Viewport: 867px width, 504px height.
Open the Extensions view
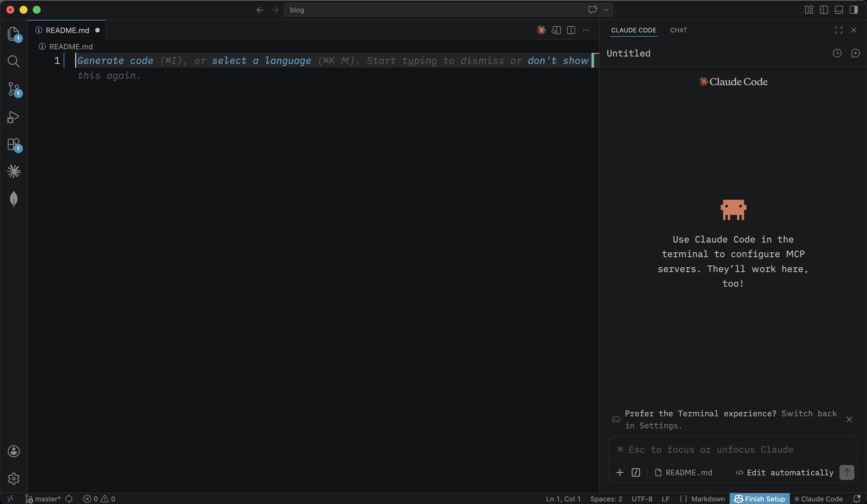coord(13,144)
